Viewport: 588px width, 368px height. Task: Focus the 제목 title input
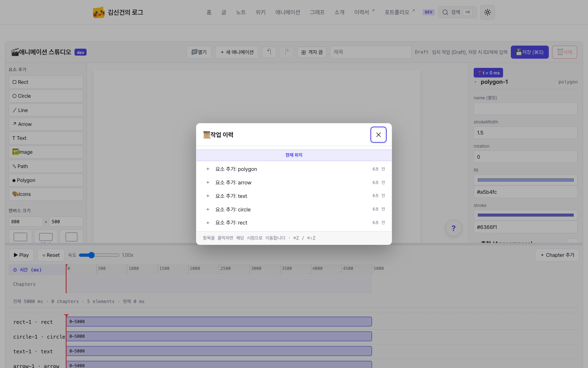point(370,52)
